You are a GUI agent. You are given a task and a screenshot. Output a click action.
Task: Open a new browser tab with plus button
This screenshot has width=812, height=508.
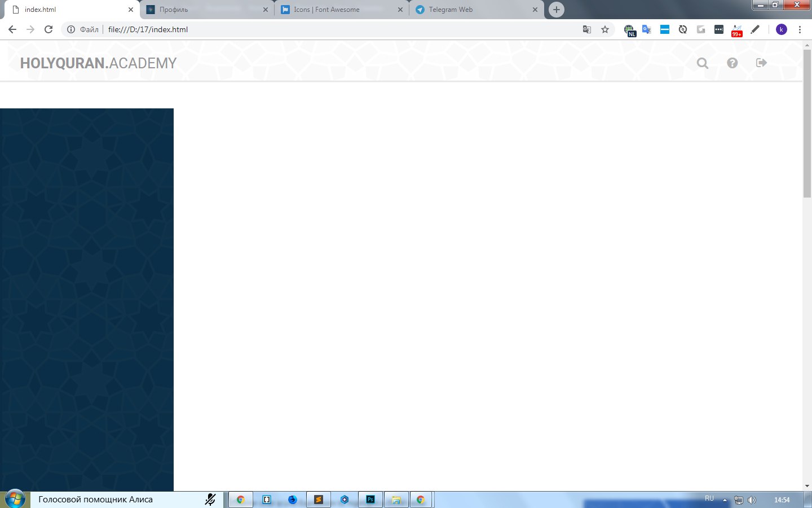[557, 10]
